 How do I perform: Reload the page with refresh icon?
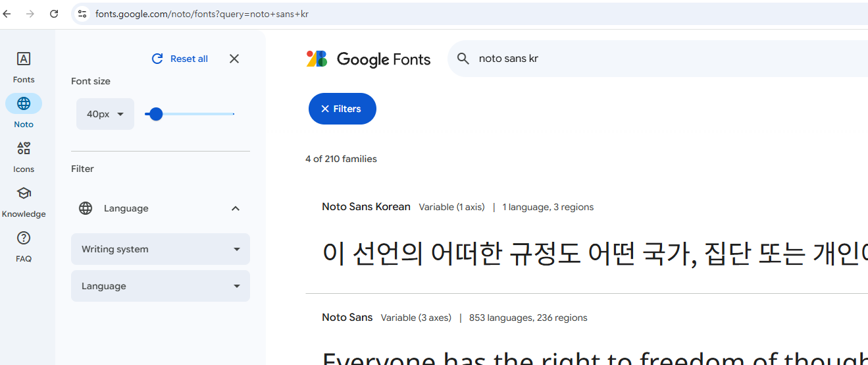[x=54, y=14]
